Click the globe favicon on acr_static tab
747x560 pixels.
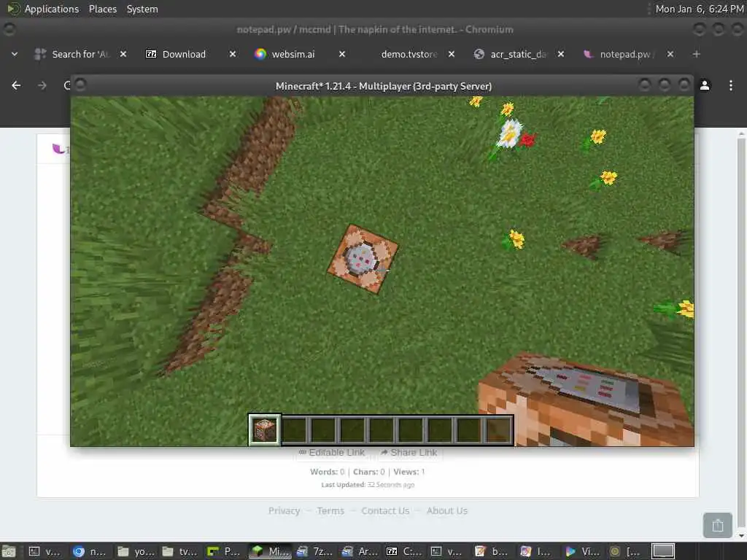(x=479, y=54)
